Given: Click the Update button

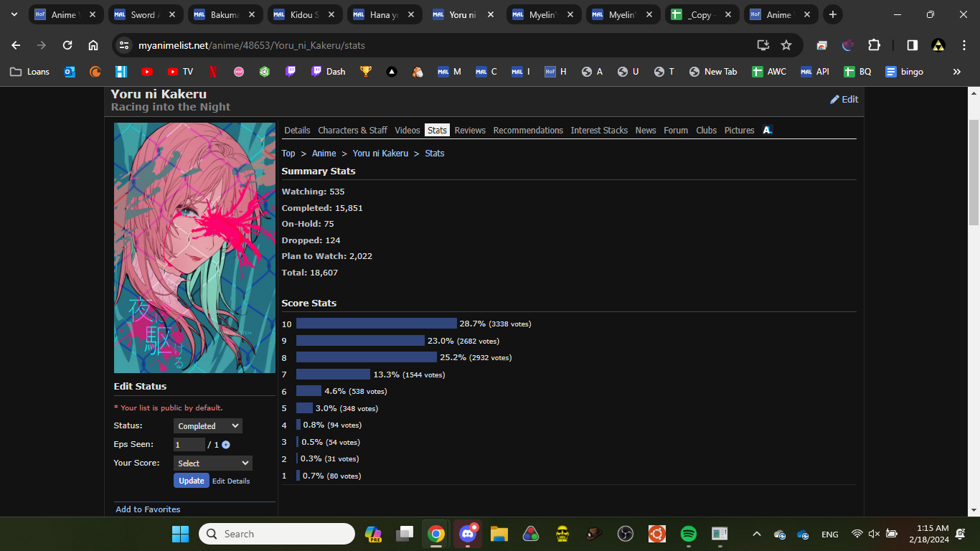Looking at the screenshot, I should click(192, 481).
